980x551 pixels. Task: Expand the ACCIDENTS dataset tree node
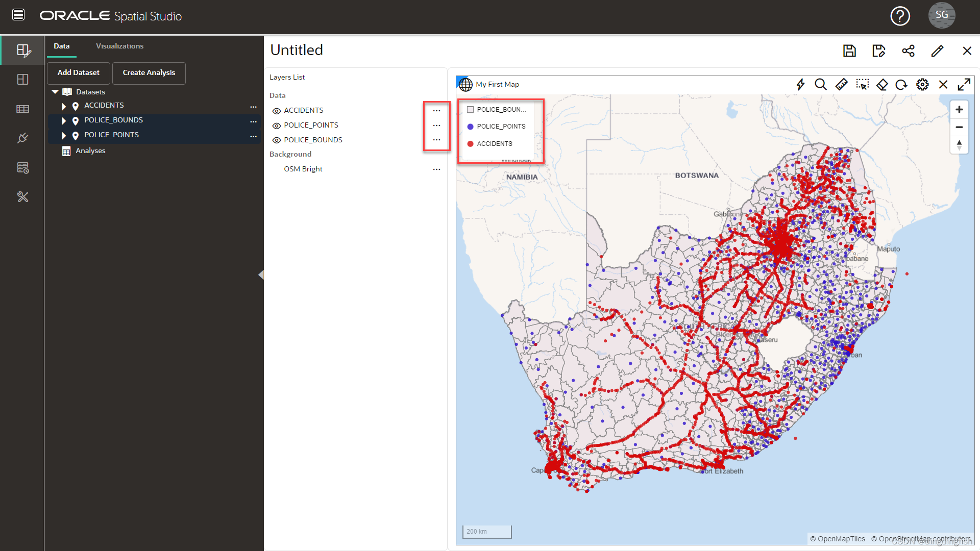click(64, 106)
